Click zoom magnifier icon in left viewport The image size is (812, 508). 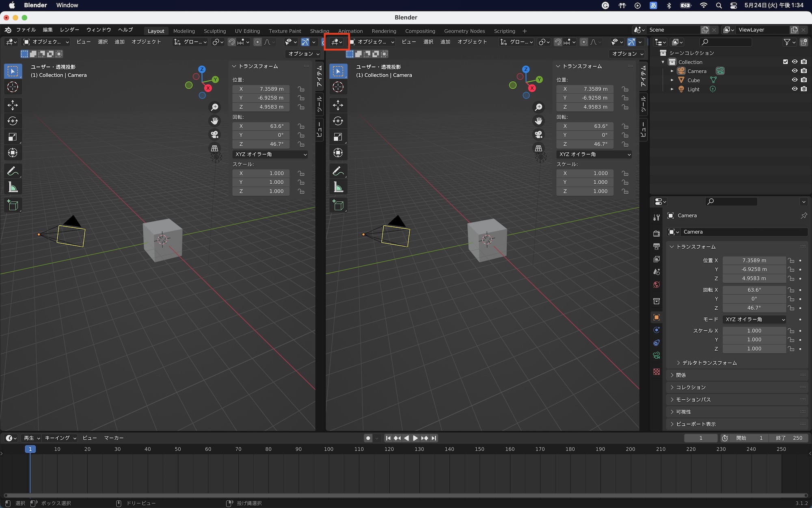click(x=214, y=107)
